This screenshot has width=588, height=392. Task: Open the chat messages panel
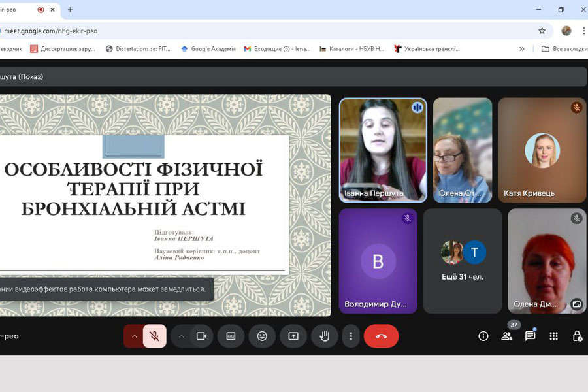click(x=530, y=336)
